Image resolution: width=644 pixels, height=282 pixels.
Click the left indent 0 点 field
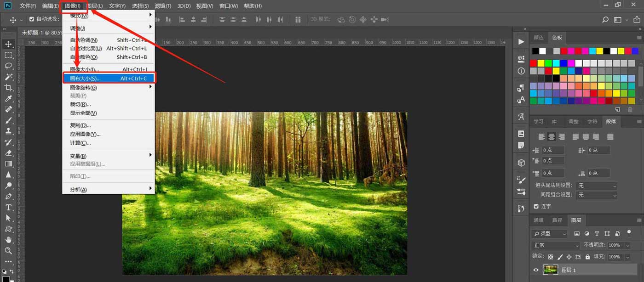(x=553, y=150)
